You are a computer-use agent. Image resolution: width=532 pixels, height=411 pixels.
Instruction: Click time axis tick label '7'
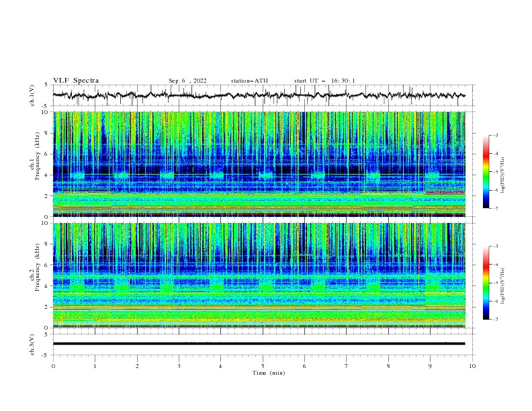(347, 366)
